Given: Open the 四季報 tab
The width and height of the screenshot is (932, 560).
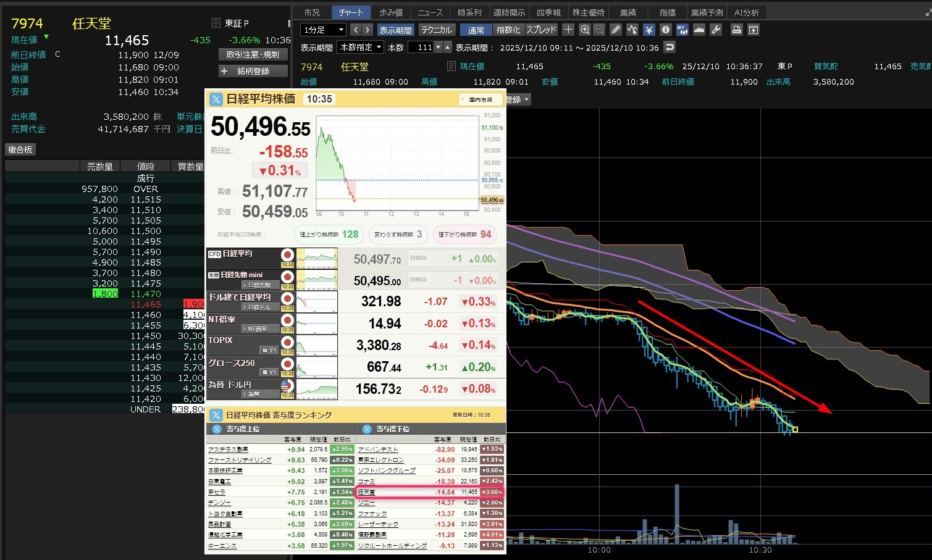Looking at the screenshot, I should 548,12.
